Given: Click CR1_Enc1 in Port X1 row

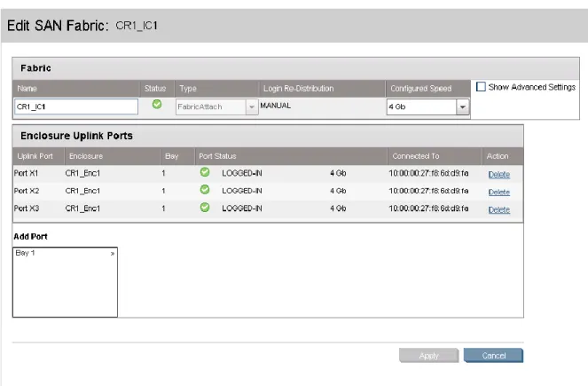Looking at the screenshot, I should point(82,173).
